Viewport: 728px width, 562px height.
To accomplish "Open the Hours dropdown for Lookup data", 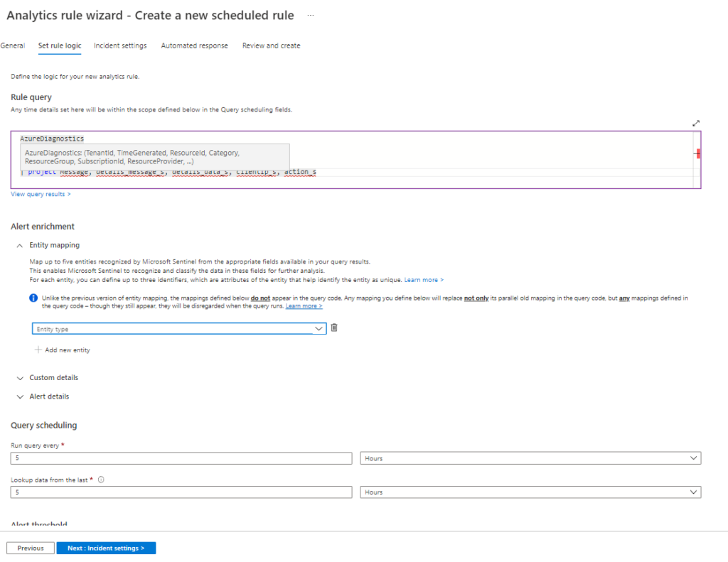I will click(x=529, y=492).
